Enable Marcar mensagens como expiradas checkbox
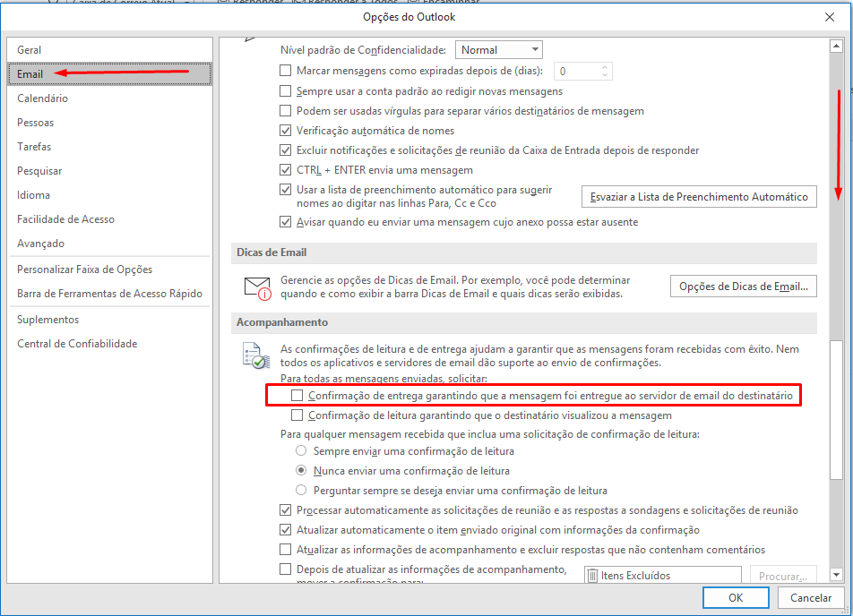Screen dimensions: 853x616 [x=285, y=71]
